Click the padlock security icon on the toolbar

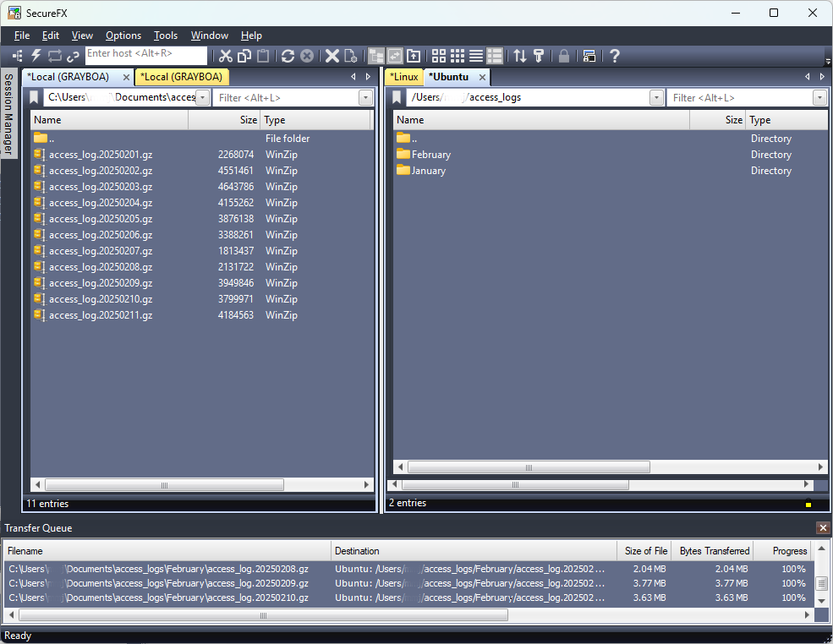pyautogui.click(x=563, y=56)
